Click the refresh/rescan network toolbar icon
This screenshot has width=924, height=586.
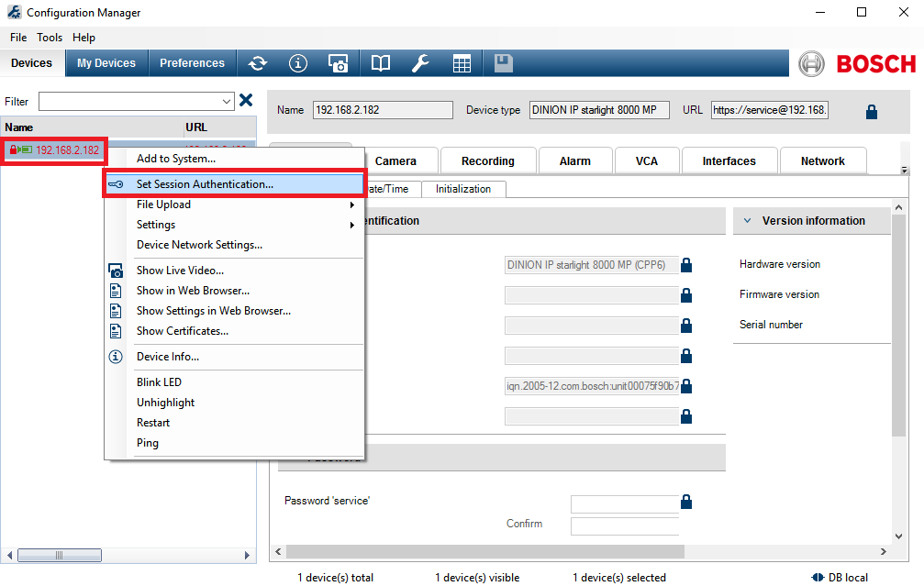(258, 63)
